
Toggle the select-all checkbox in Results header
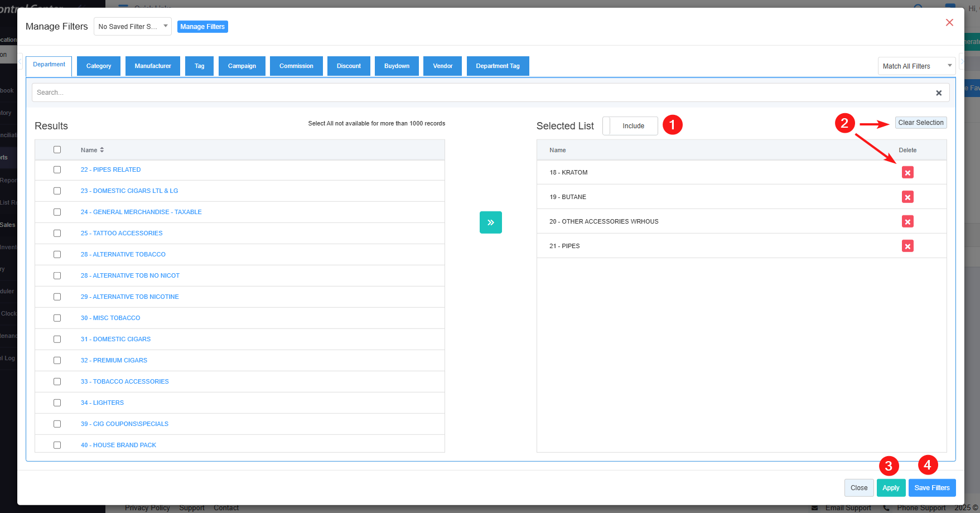click(x=57, y=149)
